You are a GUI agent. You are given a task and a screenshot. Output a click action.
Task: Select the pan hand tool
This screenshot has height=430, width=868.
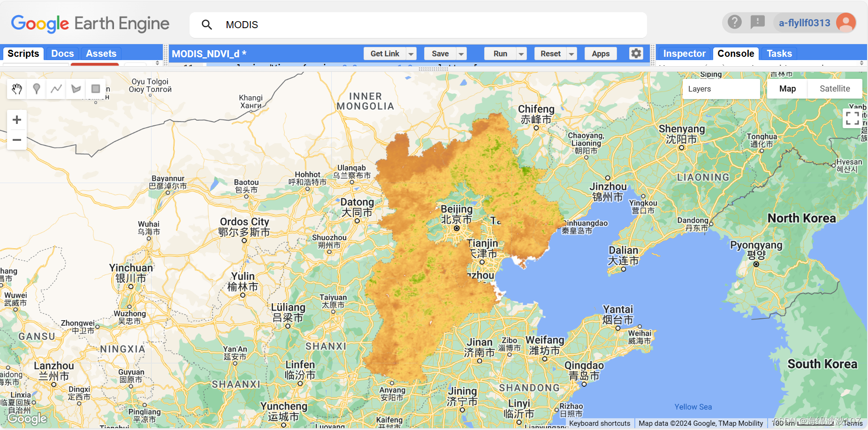click(x=17, y=89)
